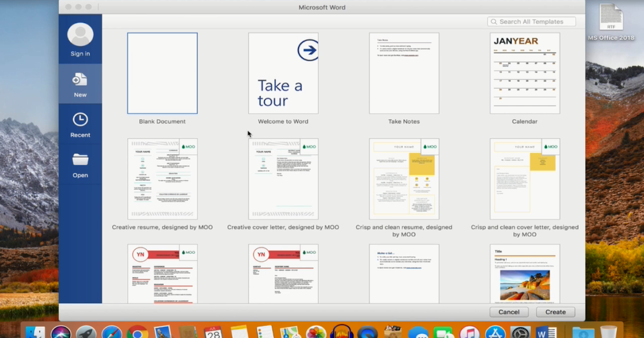Image resolution: width=644 pixels, height=338 pixels.
Task: Select the Take Notes template
Action: pyautogui.click(x=404, y=74)
